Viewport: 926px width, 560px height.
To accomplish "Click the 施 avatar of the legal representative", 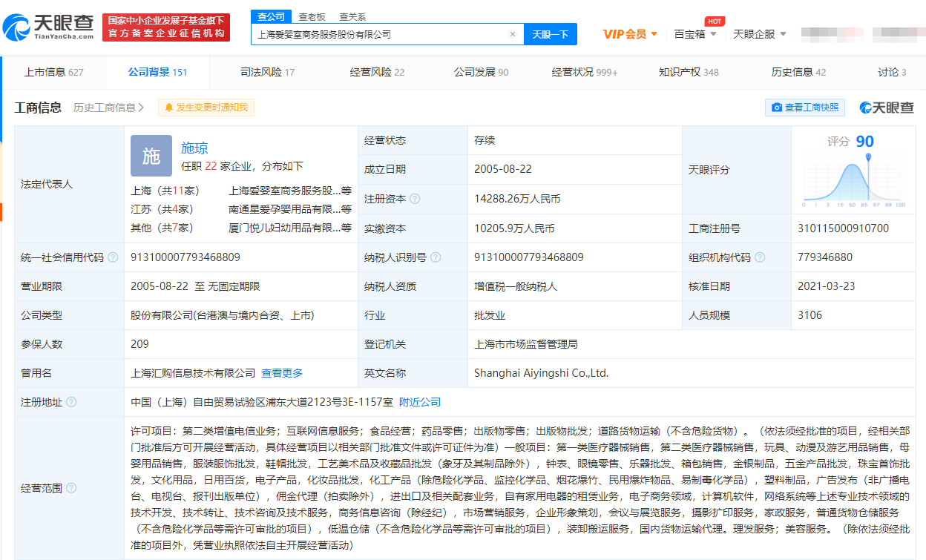I will tap(151, 156).
